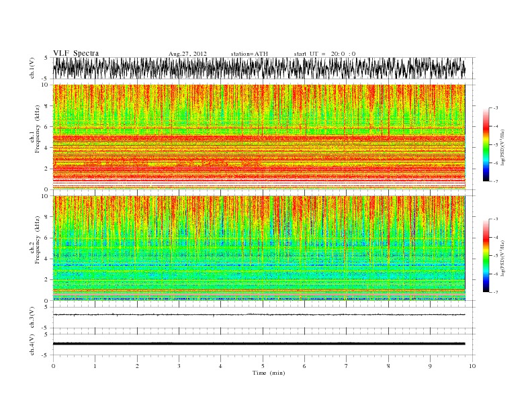Click the "8" tick on the time axis
The width and height of the screenshot is (532, 411).
(x=388, y=366)
